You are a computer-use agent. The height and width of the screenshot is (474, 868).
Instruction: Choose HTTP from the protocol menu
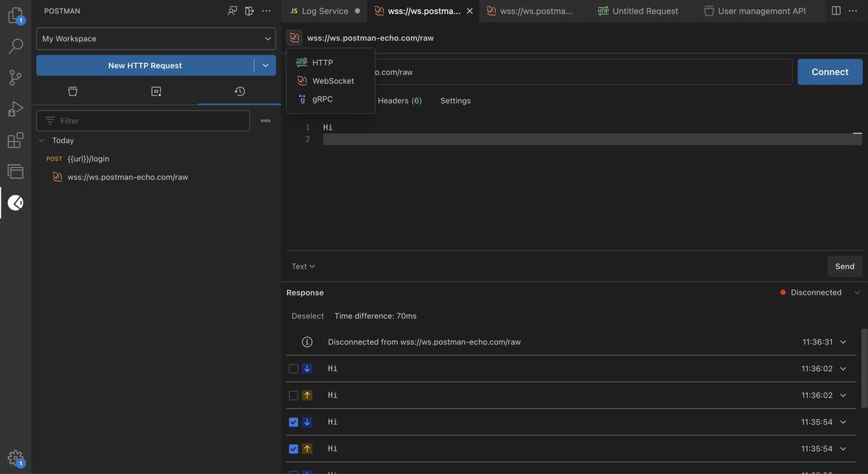331,62
